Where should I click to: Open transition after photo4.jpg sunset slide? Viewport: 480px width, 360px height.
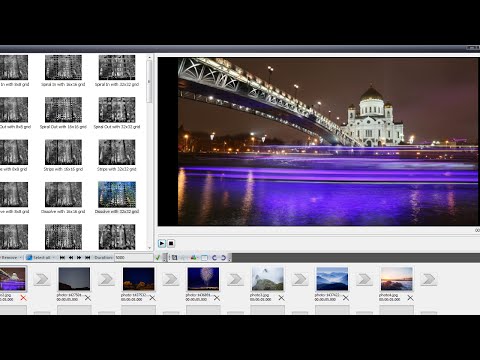(429, 279)
